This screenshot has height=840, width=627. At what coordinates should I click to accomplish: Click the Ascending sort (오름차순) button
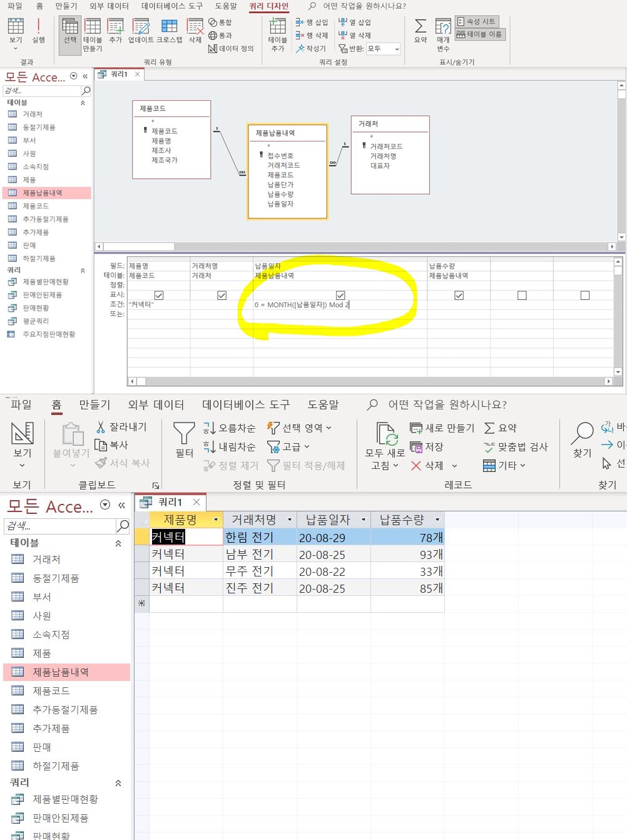(230, 428)
